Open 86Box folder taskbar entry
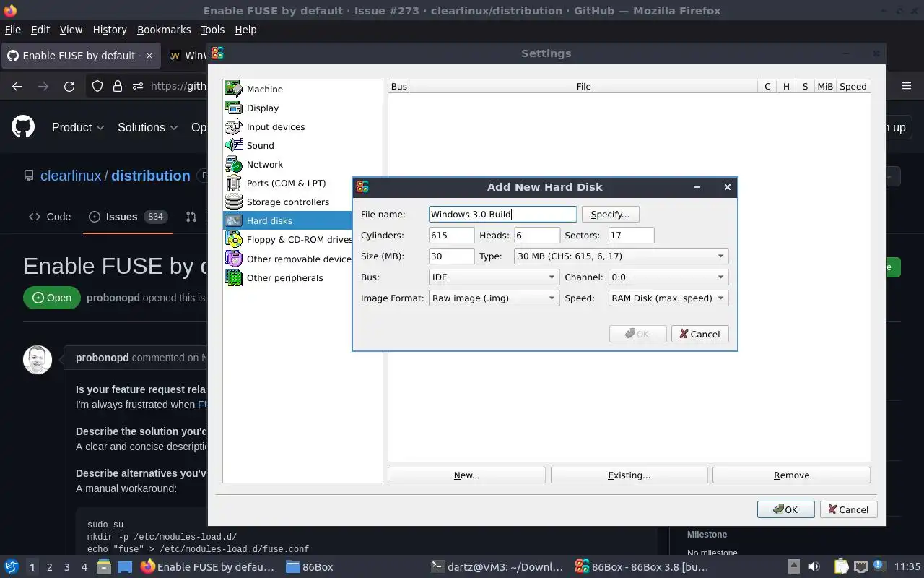 point(309,567)
